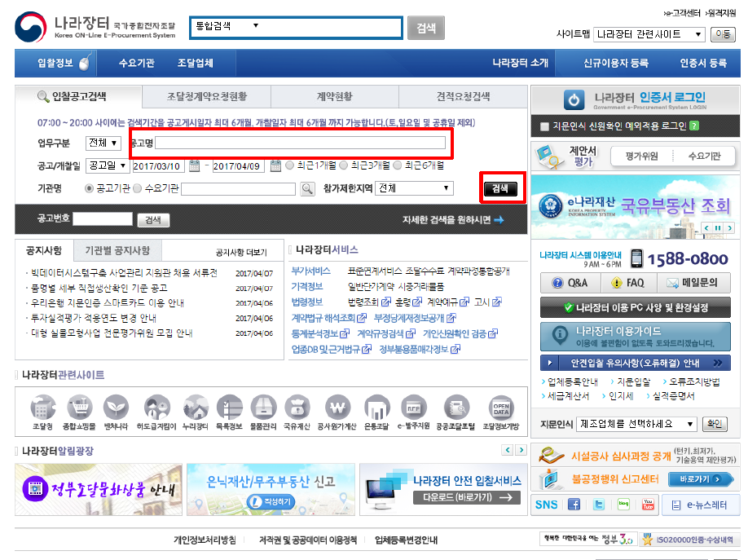Viewport: 748px width, 560px height.
Task: Open Q&A button
Action: (570, 283)
